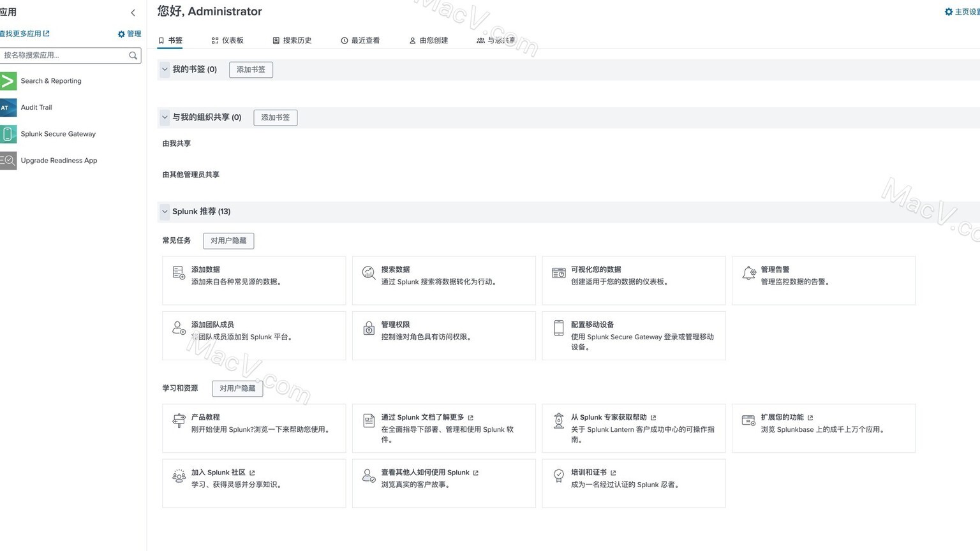Click the 主页设置 gear icon at top right

(948, 11)
